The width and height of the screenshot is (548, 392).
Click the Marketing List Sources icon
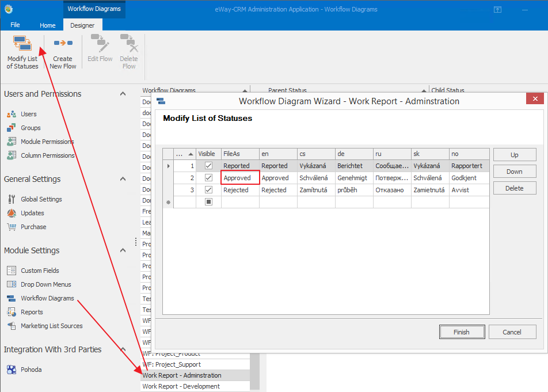click(x=12, y=326)
